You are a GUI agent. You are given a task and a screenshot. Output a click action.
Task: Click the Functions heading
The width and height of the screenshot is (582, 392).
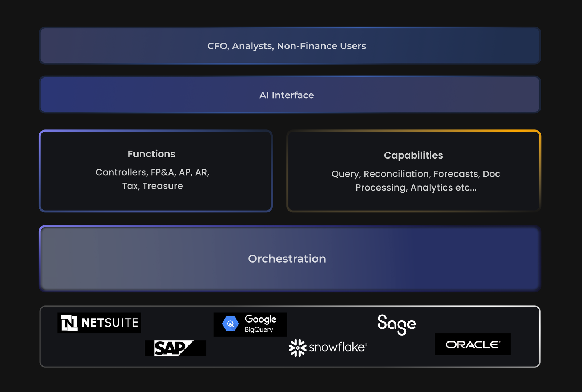(151, 154)
